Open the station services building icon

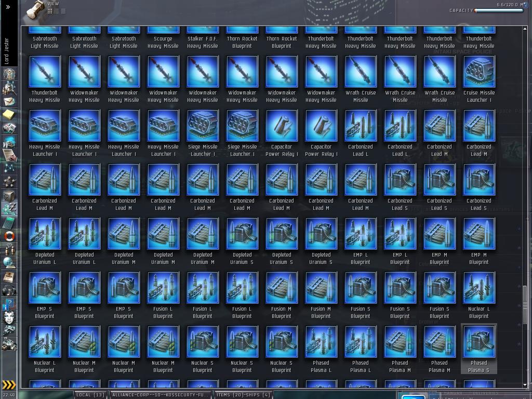(x=9, y=344)
